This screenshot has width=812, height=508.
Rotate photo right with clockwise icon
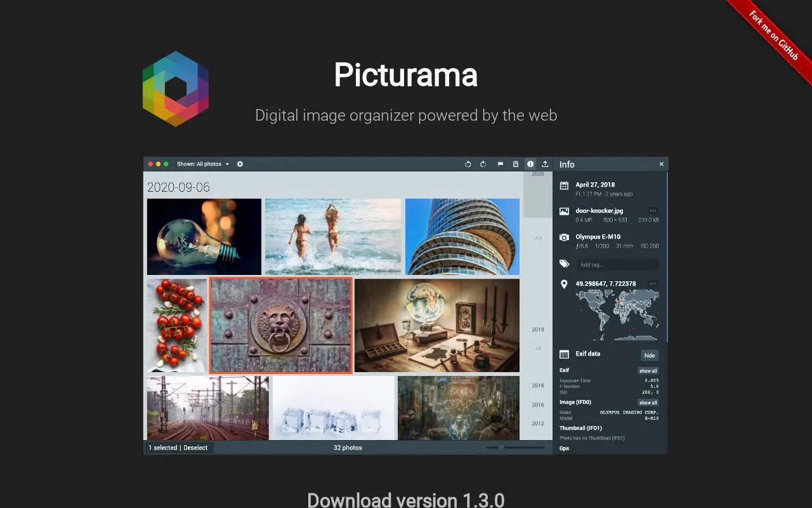pos(483,164)
